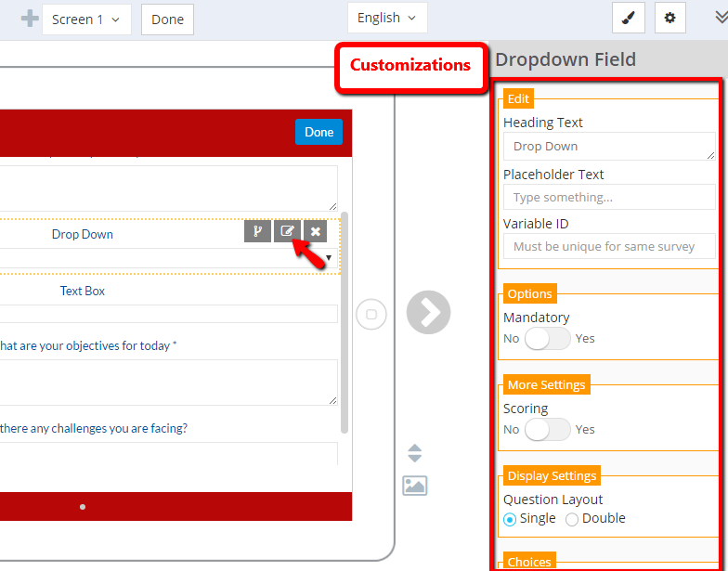This screenshot has height=571, width=728.
Task: Click the top text area above Drop Down
Action: (x=169, y=188)
